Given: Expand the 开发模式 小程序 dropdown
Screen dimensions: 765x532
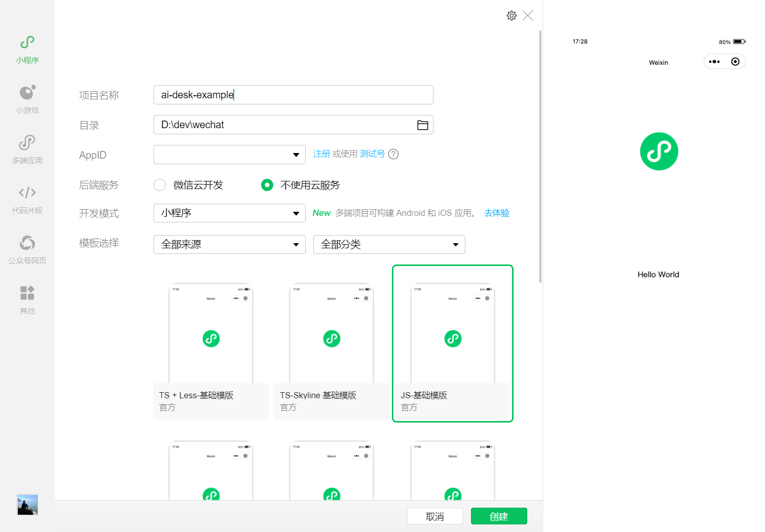Looking at the screenshot, I should (230, 213).
